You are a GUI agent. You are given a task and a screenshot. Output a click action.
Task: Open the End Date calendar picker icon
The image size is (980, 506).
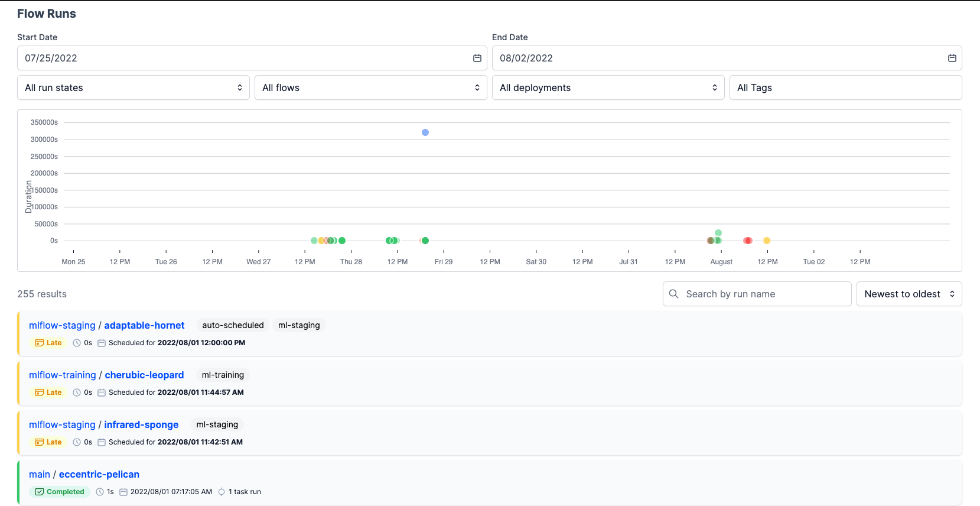pyautogui.click(x=952, y=58)
